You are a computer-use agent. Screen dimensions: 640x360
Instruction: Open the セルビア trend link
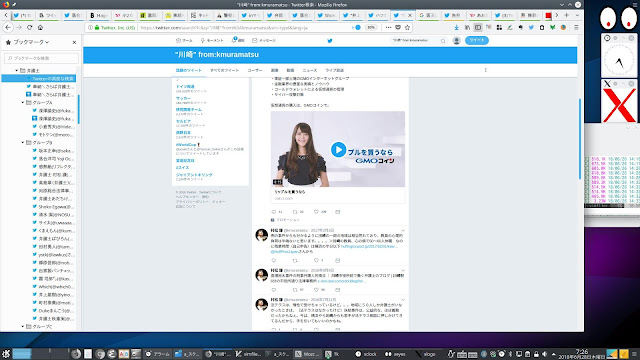click(x=183, y=121)
